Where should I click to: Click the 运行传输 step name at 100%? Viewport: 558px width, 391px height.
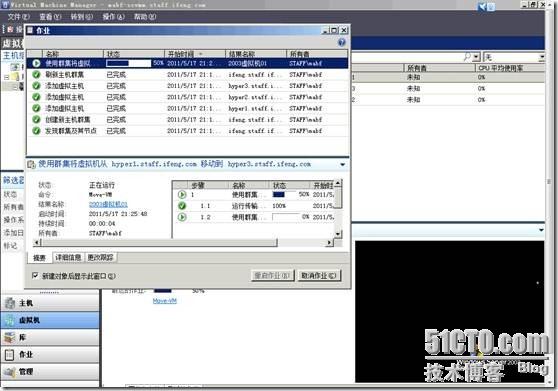[x=249, y=206]
